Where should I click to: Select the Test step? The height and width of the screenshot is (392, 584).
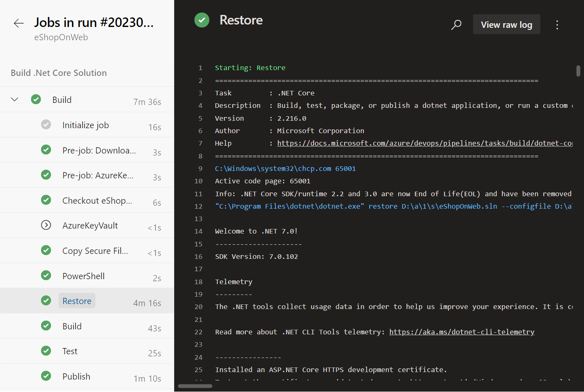(x=87, y=351)
